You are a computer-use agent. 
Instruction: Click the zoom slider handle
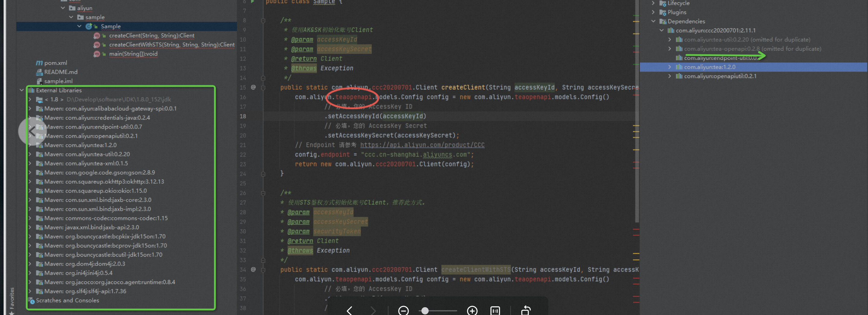click(425, 310)
